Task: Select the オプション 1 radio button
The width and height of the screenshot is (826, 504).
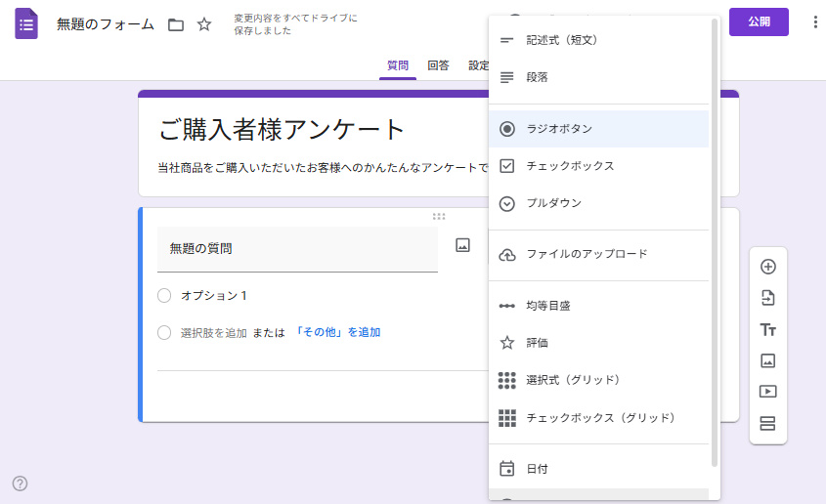Action: (164, 295)
